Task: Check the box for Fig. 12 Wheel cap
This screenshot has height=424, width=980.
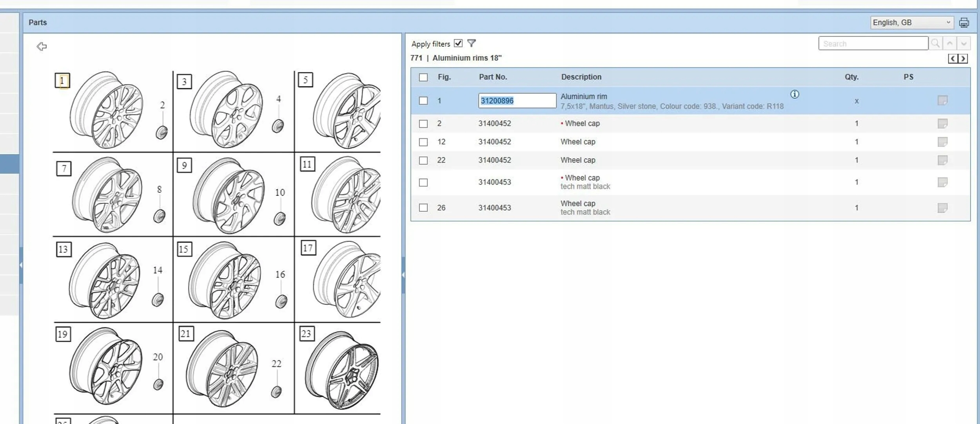Action: coord(423,142)
